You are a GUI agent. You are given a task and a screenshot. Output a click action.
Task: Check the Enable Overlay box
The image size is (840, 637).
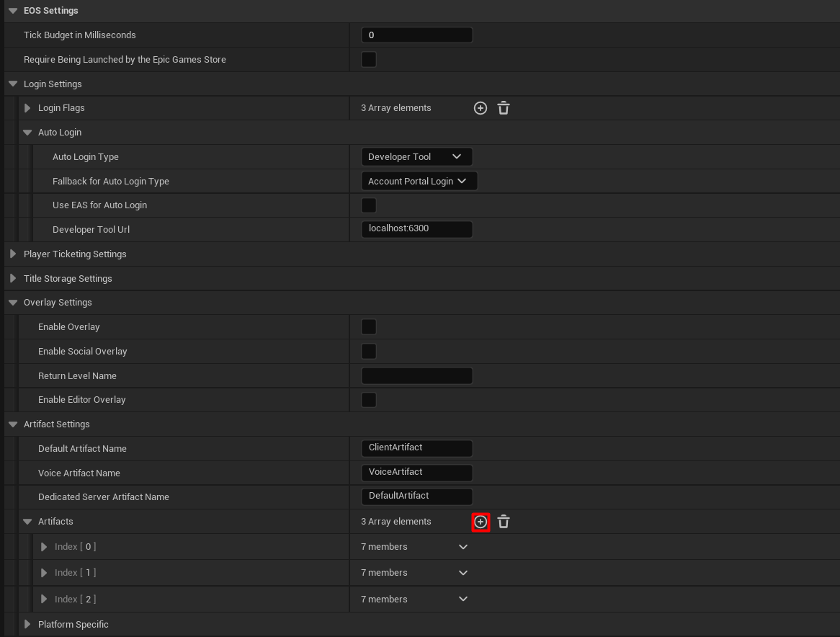point(369,327)
